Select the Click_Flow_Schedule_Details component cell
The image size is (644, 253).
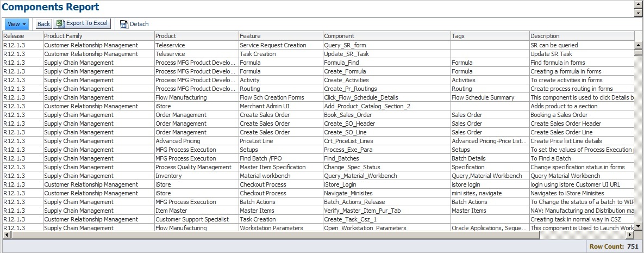[x=387, y=97]
